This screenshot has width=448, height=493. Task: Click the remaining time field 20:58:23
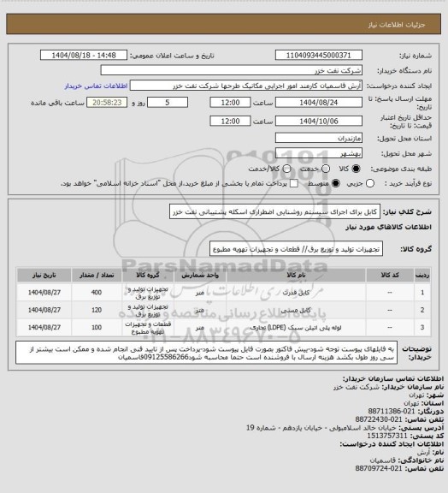(107, 103)
